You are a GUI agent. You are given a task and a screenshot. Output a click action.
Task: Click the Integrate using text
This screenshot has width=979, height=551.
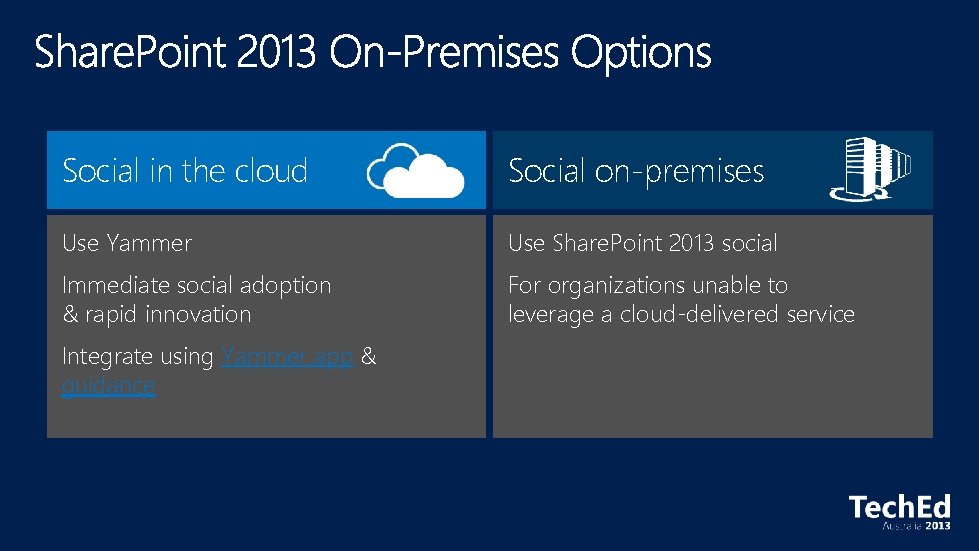pos(138,357)
